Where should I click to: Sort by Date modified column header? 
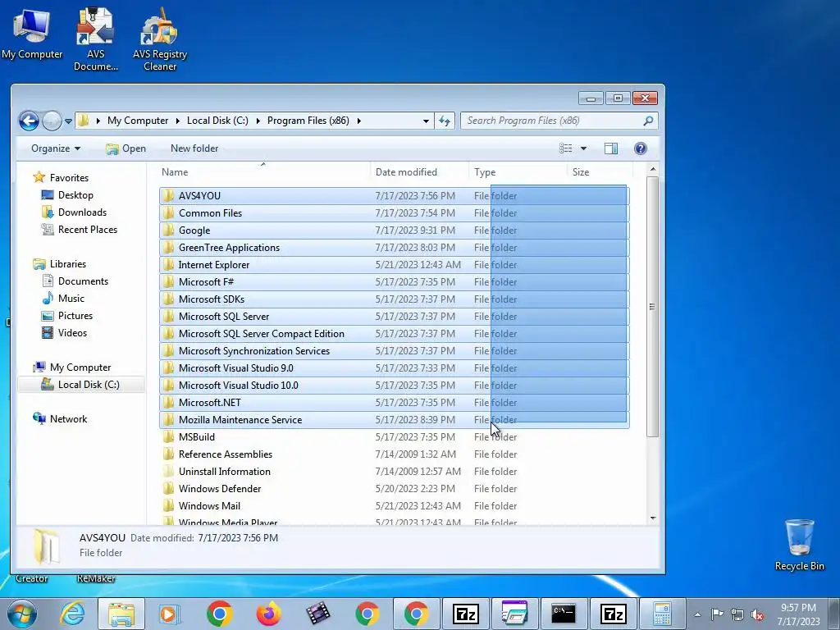click(419, 172)
